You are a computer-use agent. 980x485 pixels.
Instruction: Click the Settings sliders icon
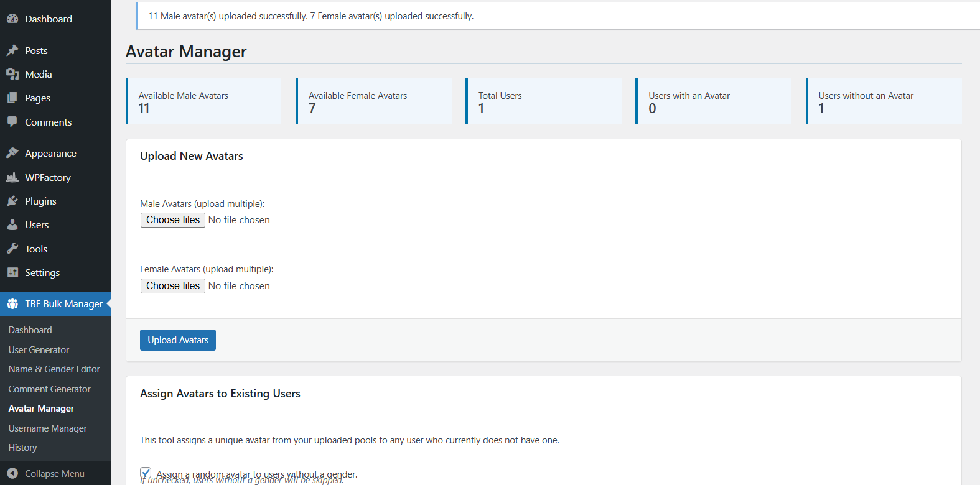[12, 272]
